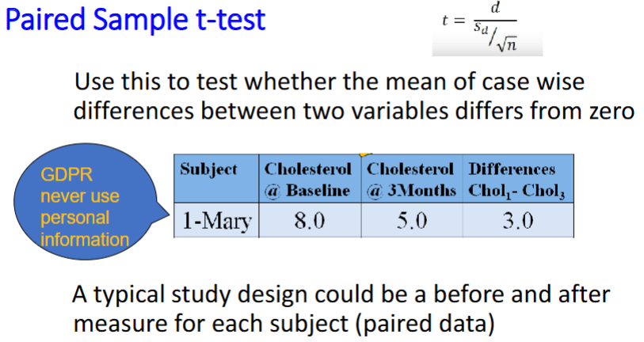
Task: Select the 8.0 baseline value cell
Action: tap(311, 220)
